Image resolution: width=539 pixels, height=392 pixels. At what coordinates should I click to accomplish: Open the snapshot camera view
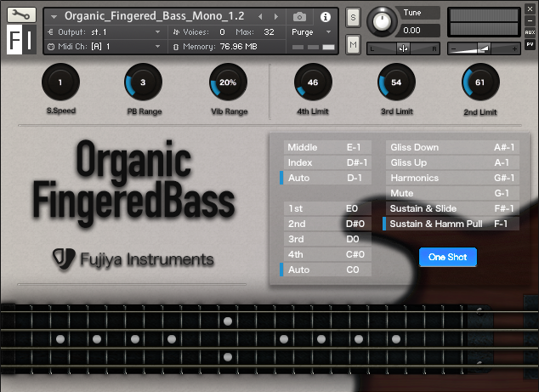click(299, 17)
